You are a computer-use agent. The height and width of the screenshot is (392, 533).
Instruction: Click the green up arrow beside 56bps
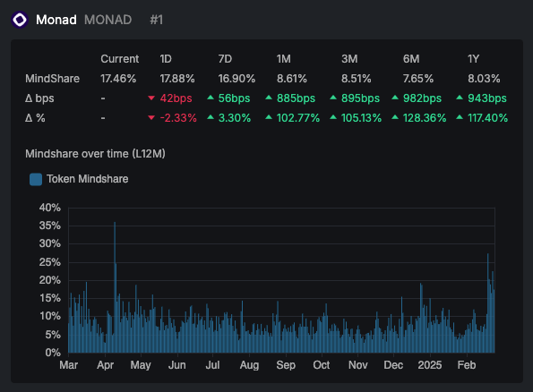[x=211, y=98]
